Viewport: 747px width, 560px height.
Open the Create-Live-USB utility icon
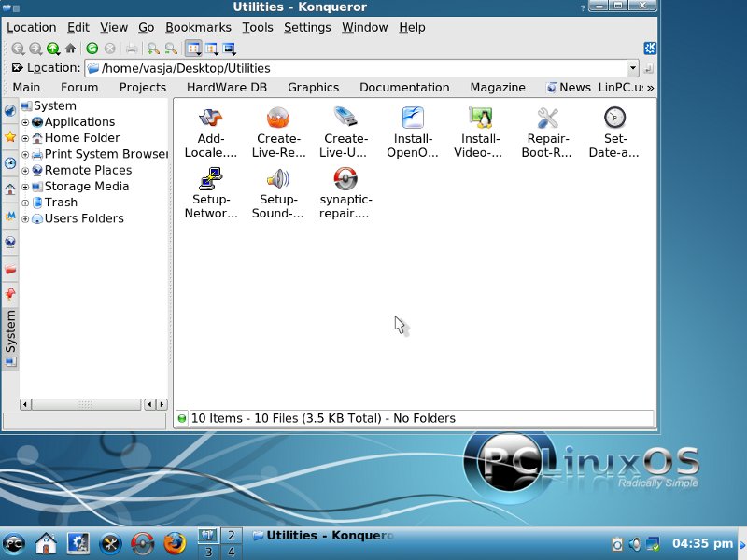pos(345,118)
